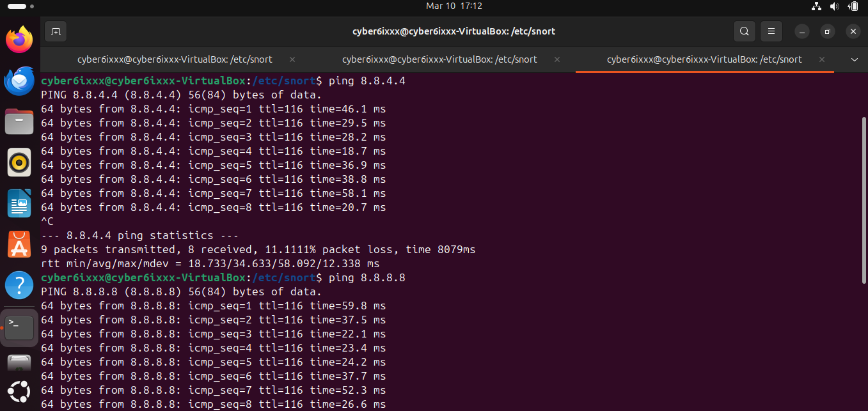The image size is (868, 411).
Task: Select the third active /etc/snort tab
Action: pyautogui.click(x=704, y=59)
